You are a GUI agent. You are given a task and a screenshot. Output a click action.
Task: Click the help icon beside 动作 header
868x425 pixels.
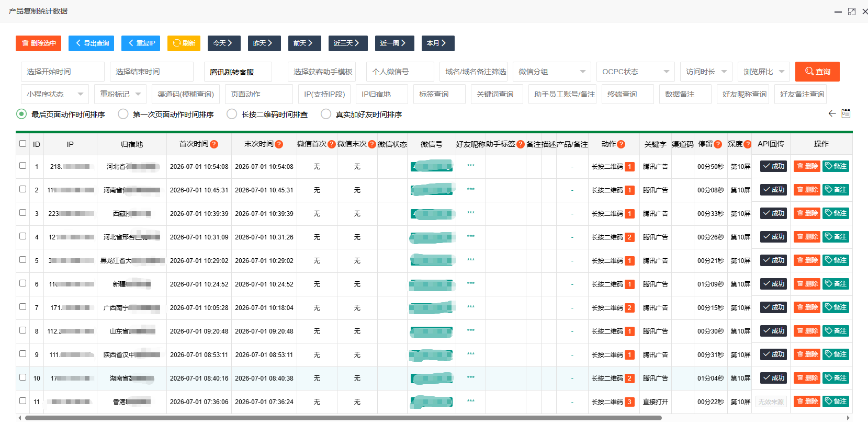(621, 144)
